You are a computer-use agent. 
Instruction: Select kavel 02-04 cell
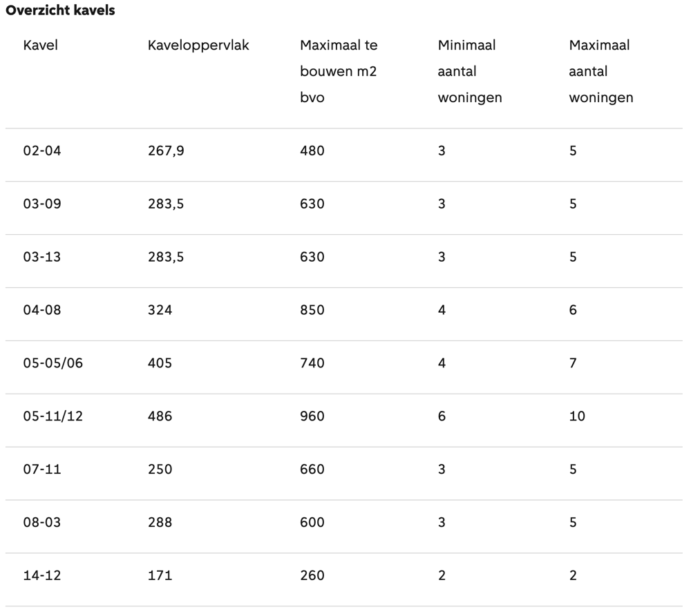pos(42,151)
